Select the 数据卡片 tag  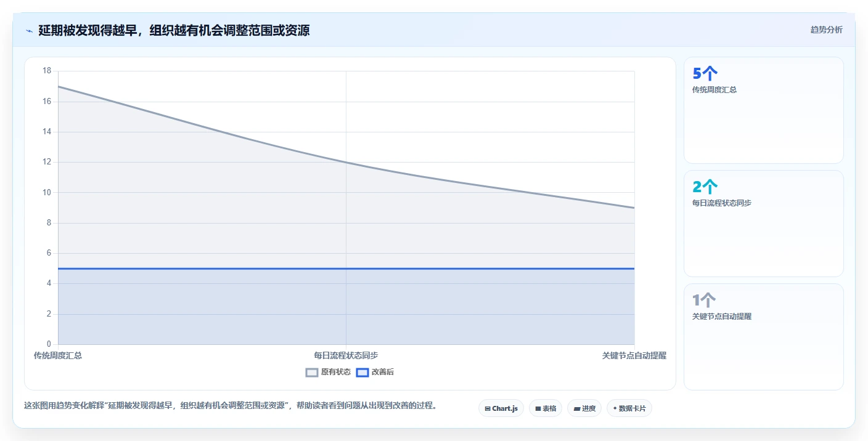pyautogui.click(x=629, y=408)
